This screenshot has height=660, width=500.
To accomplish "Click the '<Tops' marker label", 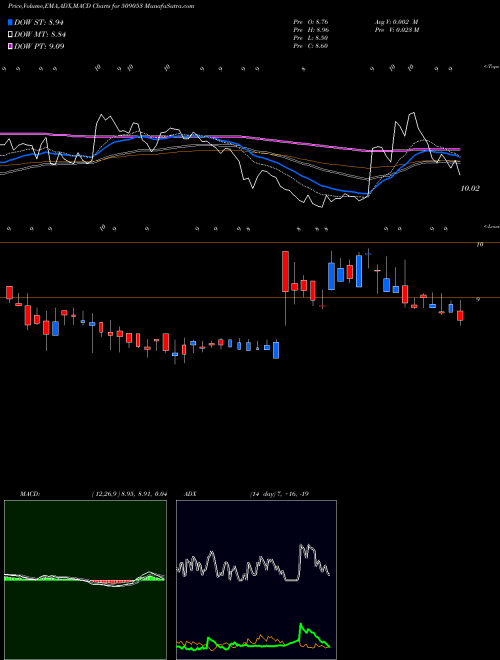I will 491,67.
